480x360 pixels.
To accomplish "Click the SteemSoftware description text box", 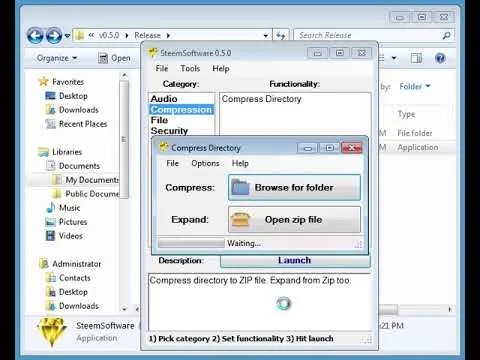I will click(x=260, y=302).
